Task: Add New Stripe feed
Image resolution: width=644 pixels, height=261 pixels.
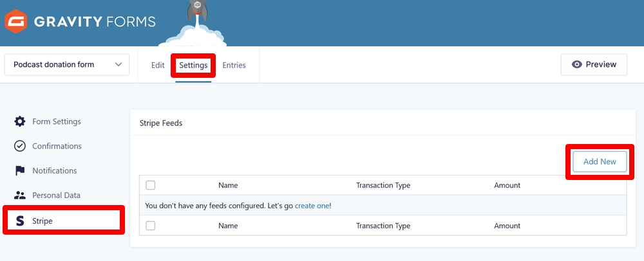Action: (600, 161)
